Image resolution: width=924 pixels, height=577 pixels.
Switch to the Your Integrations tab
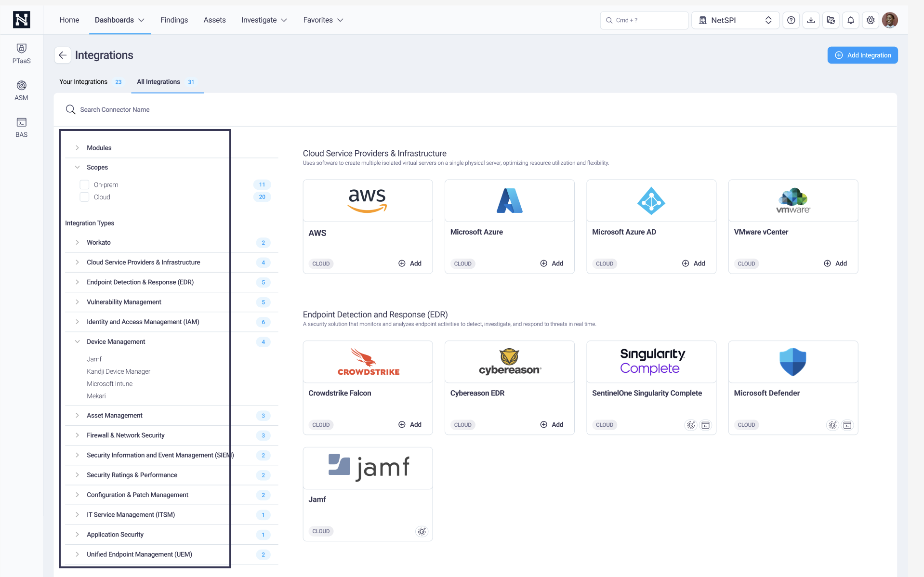pyautogui.click(x=91, y=82)
